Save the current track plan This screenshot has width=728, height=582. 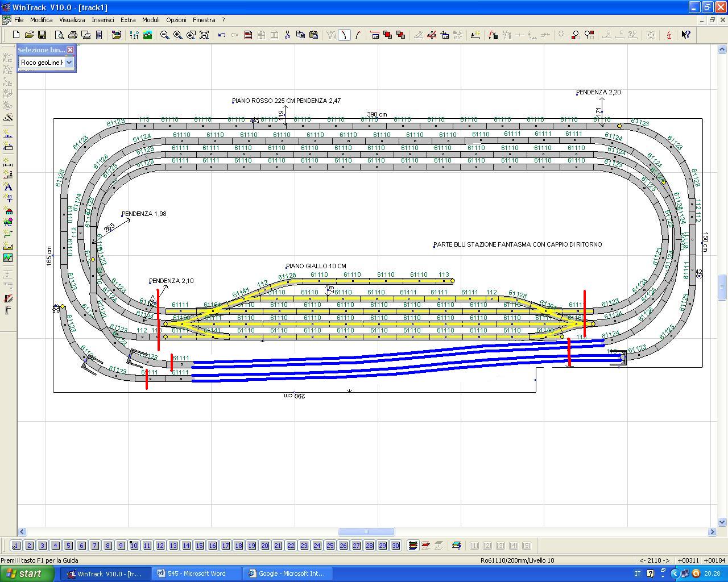click(x=42, y=35)
